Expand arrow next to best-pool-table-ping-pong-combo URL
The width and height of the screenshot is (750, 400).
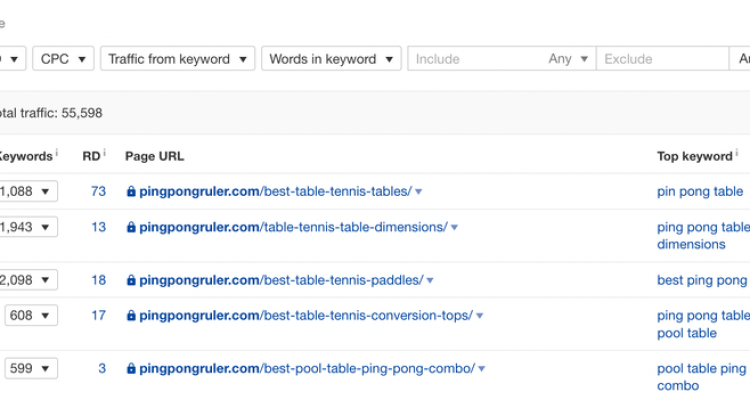pyautogui.click(x=482, y=369)
